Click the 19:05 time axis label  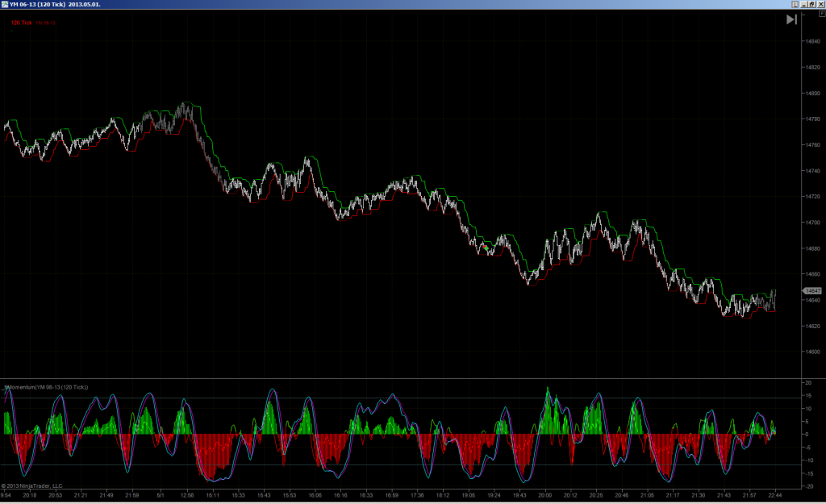[x=469, y=495]
